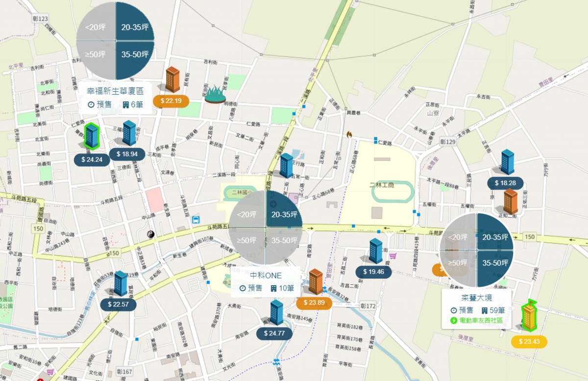This screenshot has width=588, height=381.
Task: Click the $22.19 orange price tag
Action: [171, 101]
